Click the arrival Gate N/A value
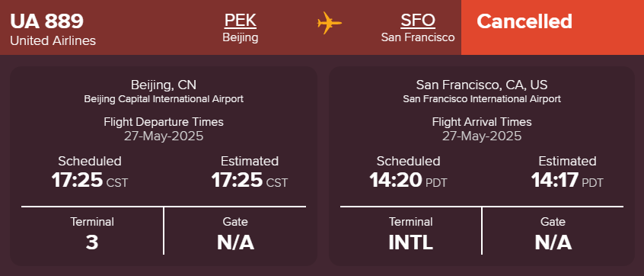The width and height of the screenshot is (644, 276). click(x=553, y=242)
